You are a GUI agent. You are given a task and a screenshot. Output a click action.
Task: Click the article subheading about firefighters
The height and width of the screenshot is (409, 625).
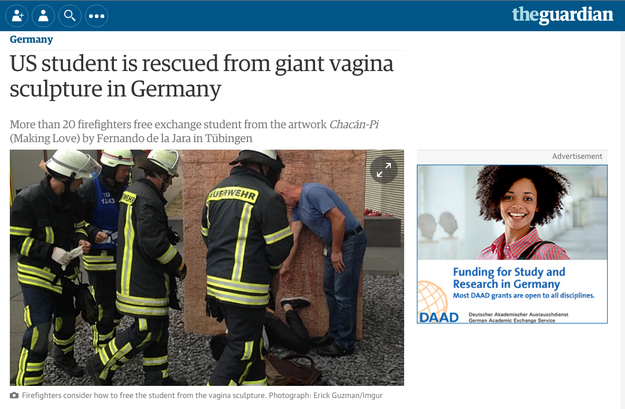tap(194, 131)
